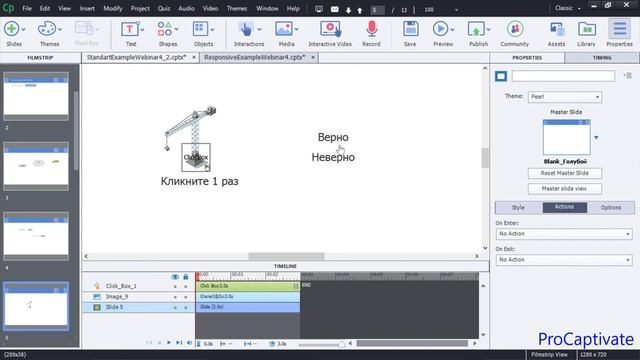Click the Interactive Video icon

[330, 29]
